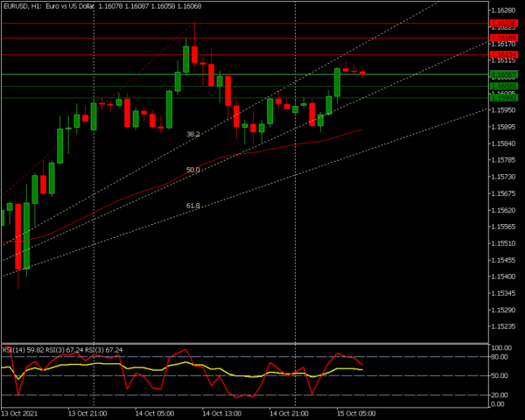
Task: Click the 1.15345 value on price axis
Action: pyautogui.click(x=503, y=293)
